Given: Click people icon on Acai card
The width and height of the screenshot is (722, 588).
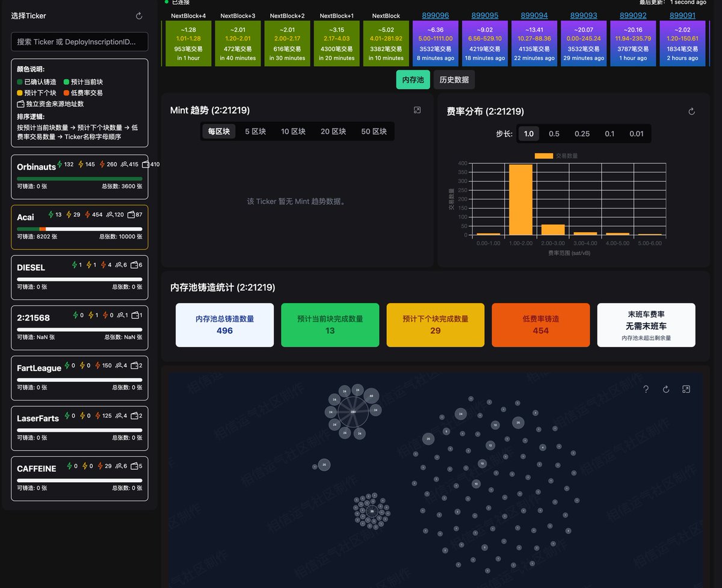Looking at the screenshot, I should coord(110,215).
